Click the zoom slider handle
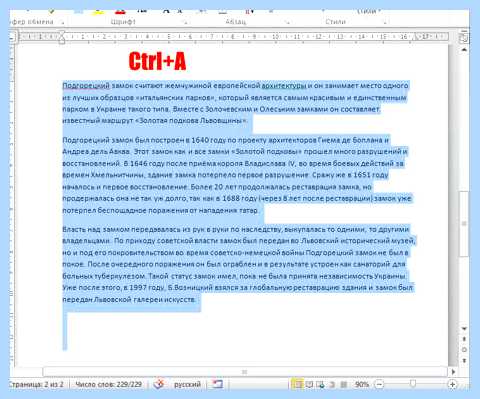This screenshot has height=399, width=480. coord(413,384)
